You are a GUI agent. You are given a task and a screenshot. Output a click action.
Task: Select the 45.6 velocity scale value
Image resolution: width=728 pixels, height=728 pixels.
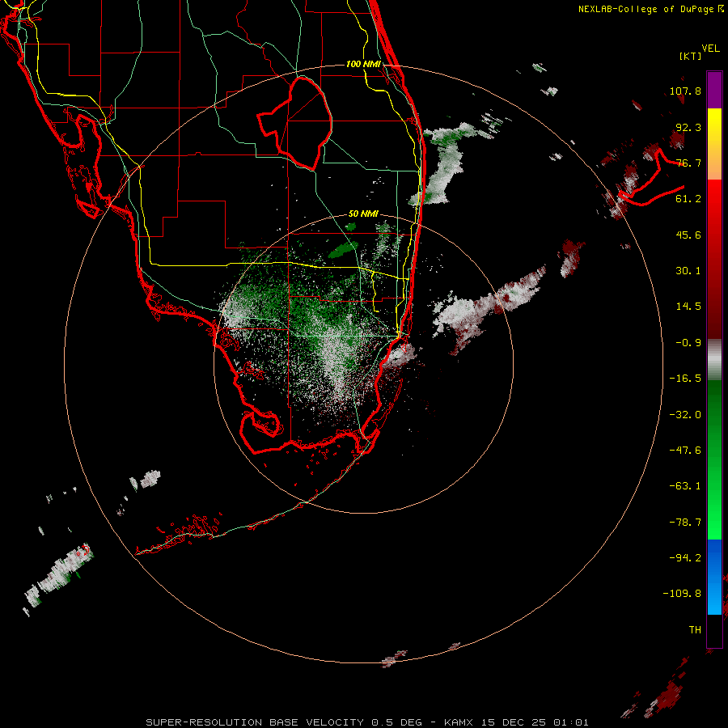coord(688,235)
